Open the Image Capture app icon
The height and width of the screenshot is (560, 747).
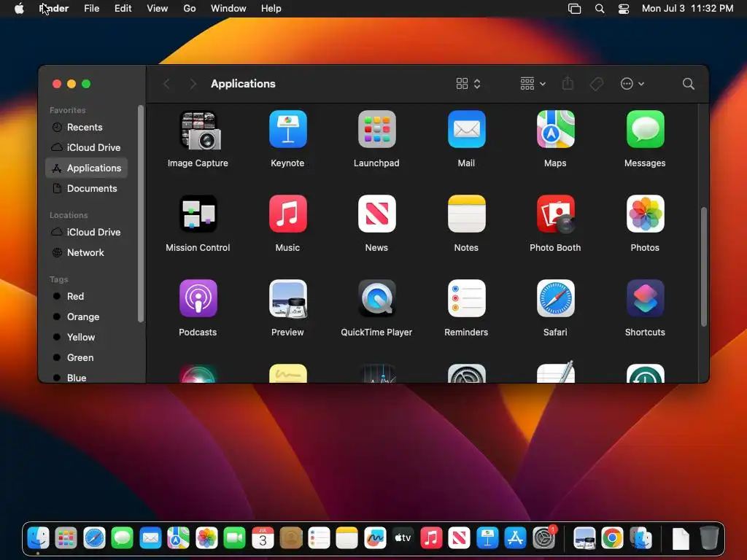[x=200, y=131]
